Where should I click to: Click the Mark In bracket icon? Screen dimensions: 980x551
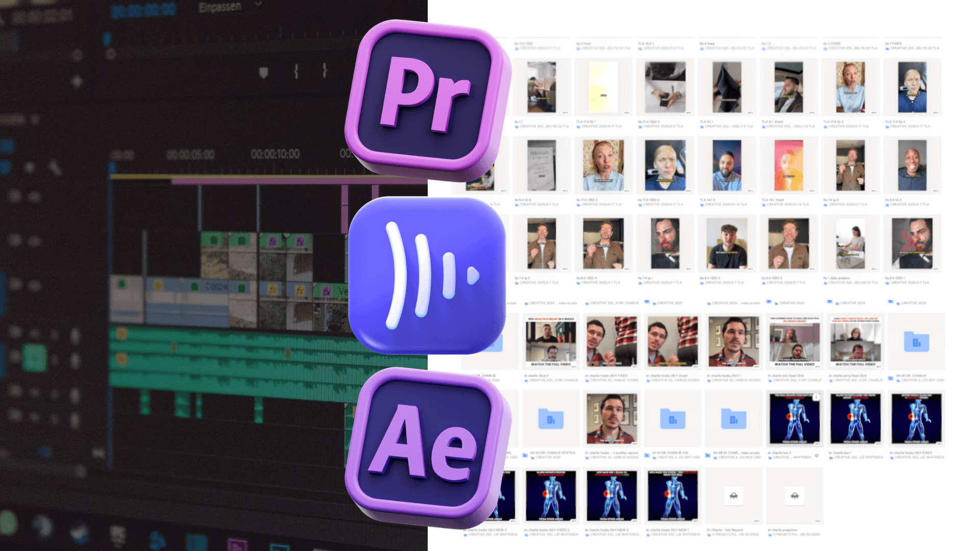(296, 71)
